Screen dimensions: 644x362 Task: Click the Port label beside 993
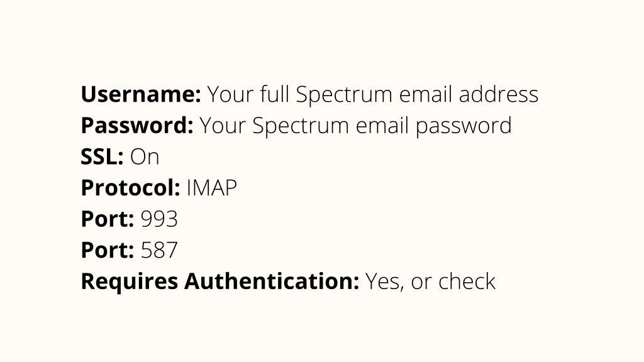coord(107,219)
